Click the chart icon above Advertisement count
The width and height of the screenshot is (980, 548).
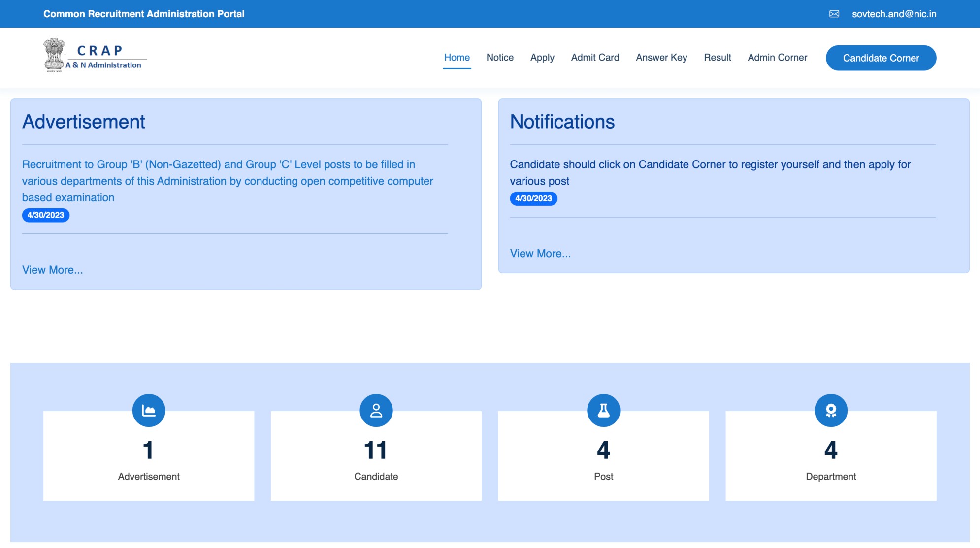coord(149,410)
